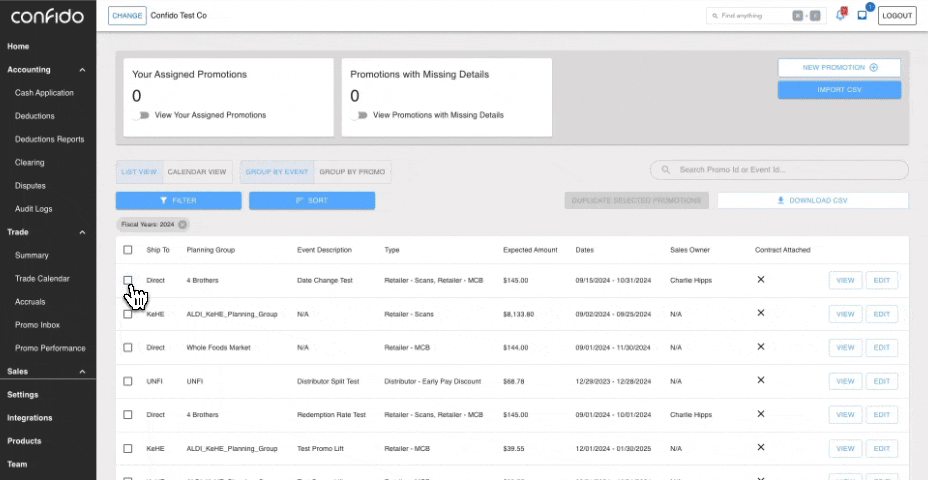This screenshot has height=480, width=928.
Task: Click the magnifier in promo search bar
Action: [666, 170]
